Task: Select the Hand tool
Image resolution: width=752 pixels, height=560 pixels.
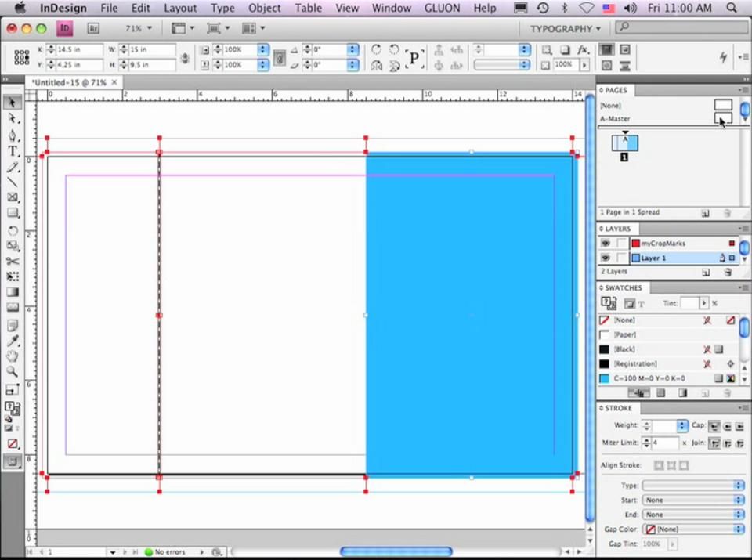Action: click(13, 356)
